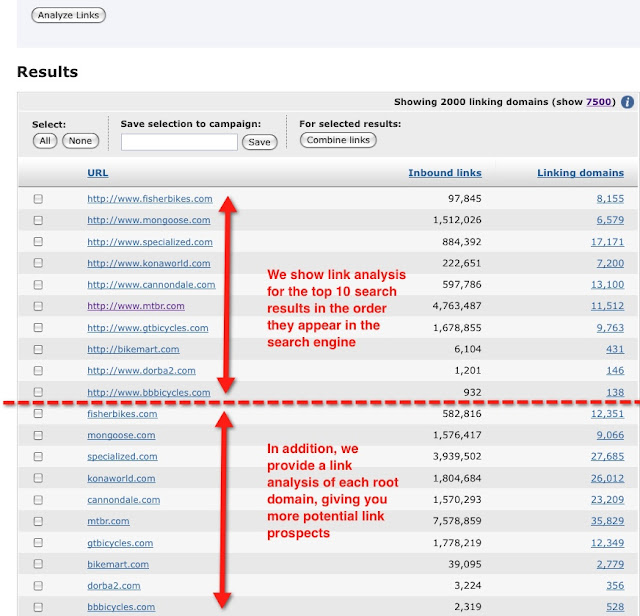This screenshot has width=640, height=616.
Task: Check the box next to http://www.mtbr.com
Action: pyautogui.click(x=39, y=306)
